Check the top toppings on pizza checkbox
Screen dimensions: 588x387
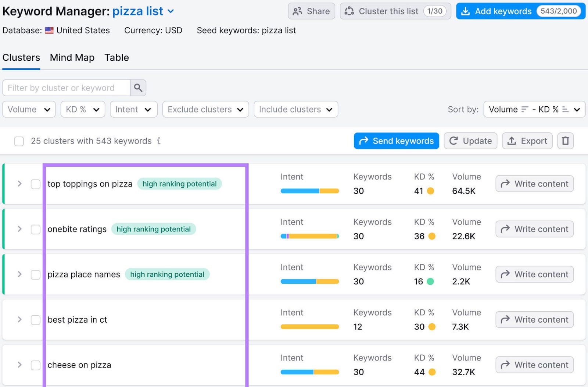pos(36,184)
